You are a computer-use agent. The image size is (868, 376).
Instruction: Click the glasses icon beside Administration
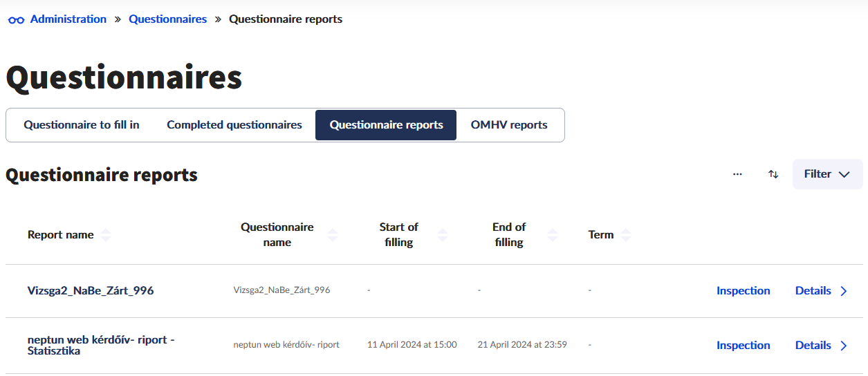pyautogui.click(x=16, y=20)
